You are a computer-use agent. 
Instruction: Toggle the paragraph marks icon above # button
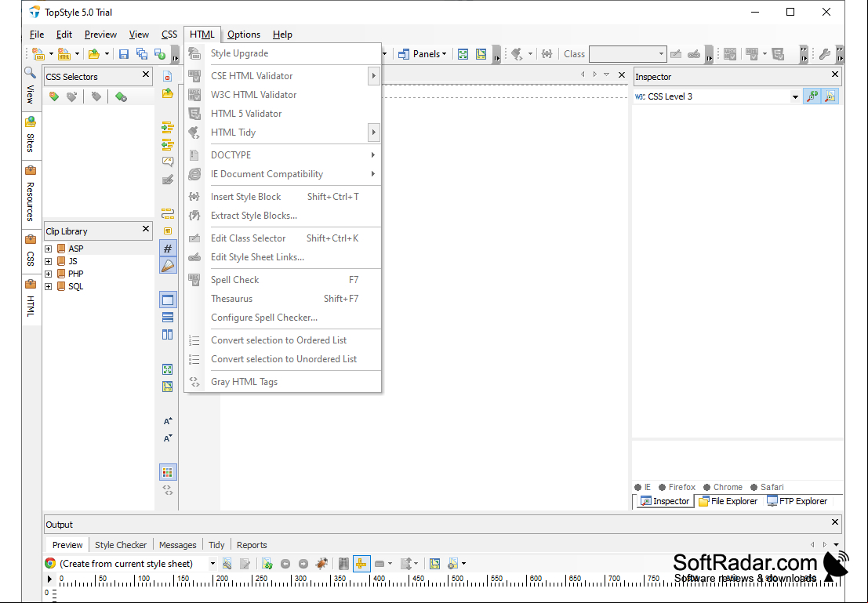pyautogui.click(x=167, y=231)
